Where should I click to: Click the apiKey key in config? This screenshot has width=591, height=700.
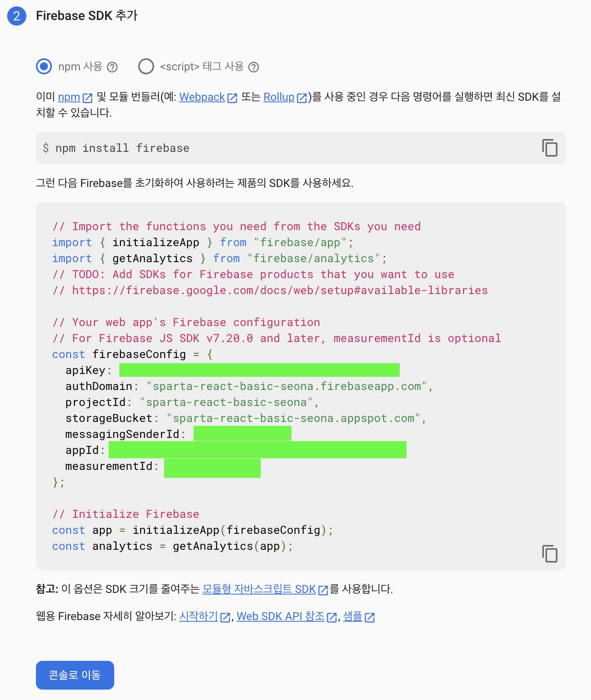tap(85, 370)
